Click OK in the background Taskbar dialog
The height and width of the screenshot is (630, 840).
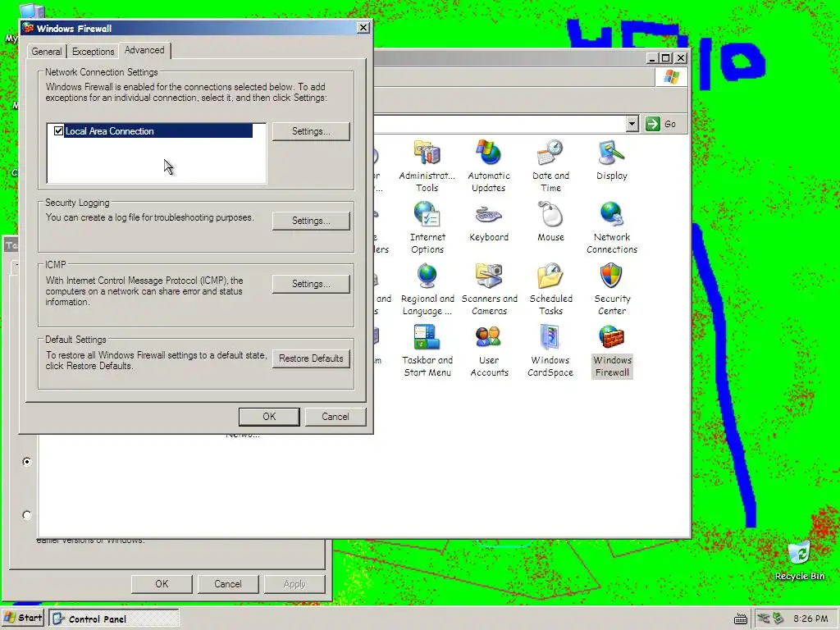click(162, 584)
